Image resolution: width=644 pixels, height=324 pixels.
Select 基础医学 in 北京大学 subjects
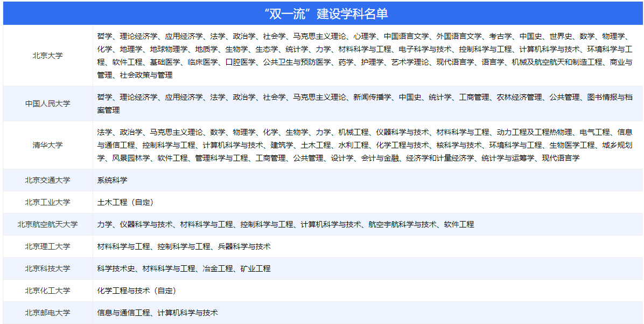pos(165,63)
